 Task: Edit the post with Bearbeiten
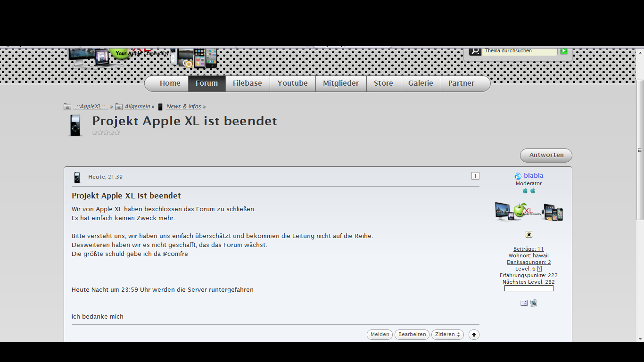(412, 335)
